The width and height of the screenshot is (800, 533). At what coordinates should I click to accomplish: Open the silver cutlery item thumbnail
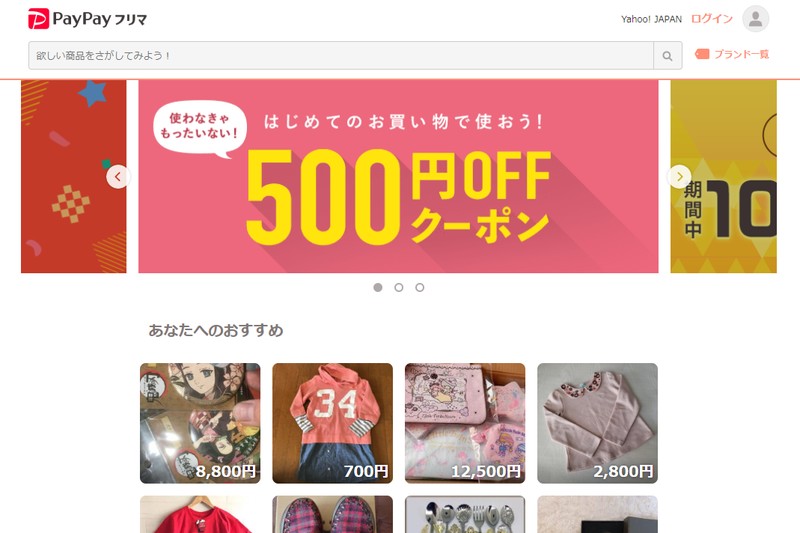click(465, 514)
